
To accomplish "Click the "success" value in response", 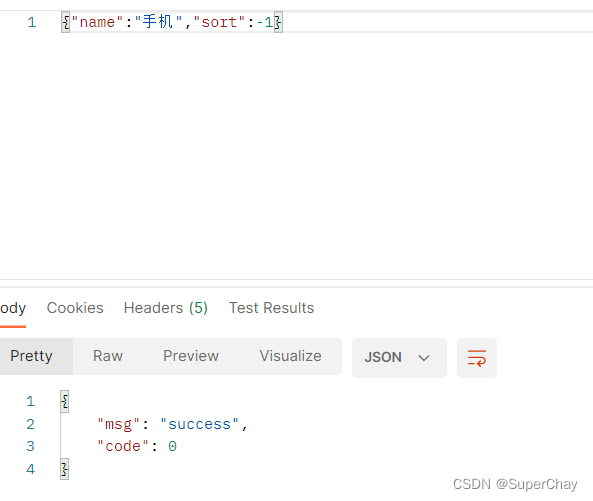I will pyautogui.click(x=200, y=424).
